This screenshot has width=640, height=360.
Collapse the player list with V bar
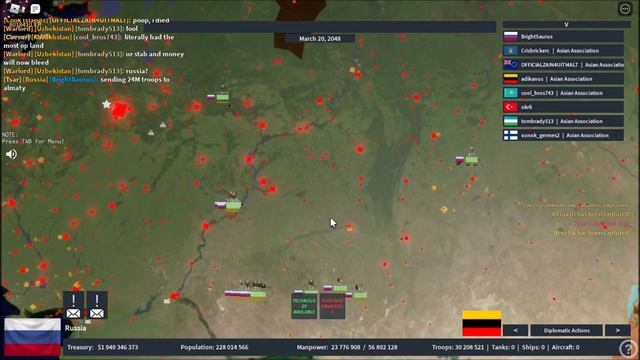(x=566, y=25)
